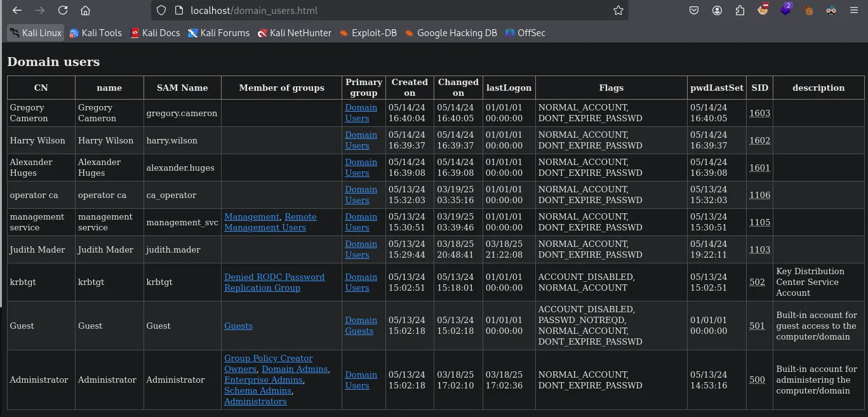This screenshot has height=417, width=868.
Task: Open the Kali Docs bookmark
Action: pyautogui.click(x=155, y=33)
